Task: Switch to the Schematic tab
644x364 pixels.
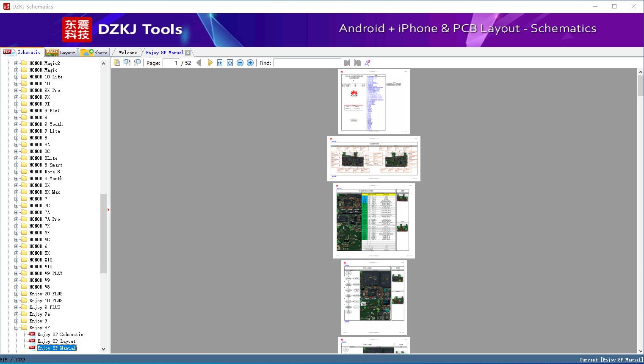Action: [x=22, y=52]
